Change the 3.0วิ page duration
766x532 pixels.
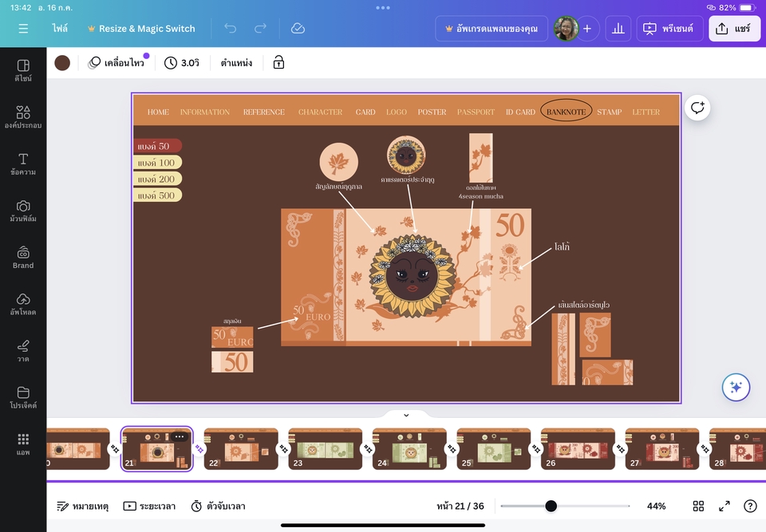pyautogui.click(x=182, y=63)
